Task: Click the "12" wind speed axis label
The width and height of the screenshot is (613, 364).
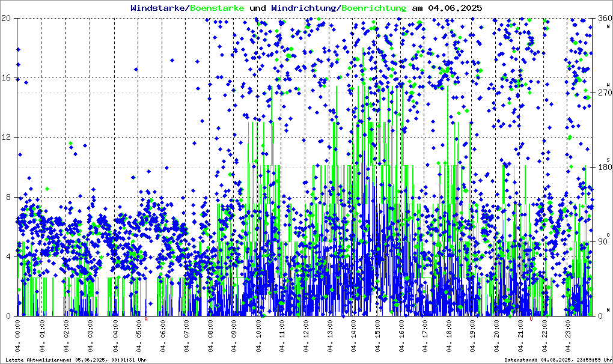Action: click(5, 138)
